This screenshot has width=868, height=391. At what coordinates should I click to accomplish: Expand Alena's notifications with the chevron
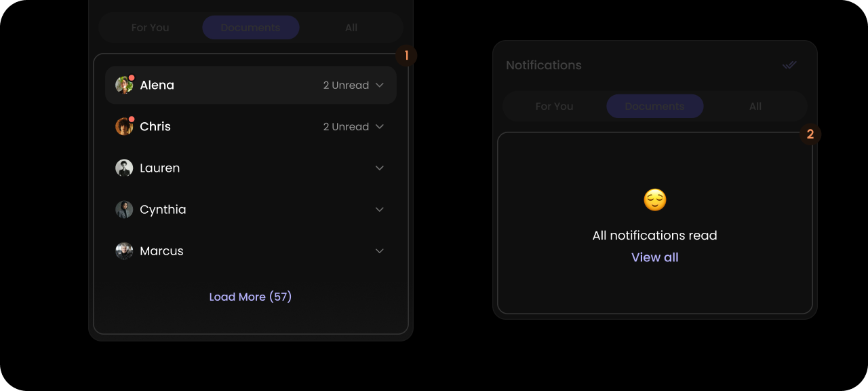click(x=380, y=85)
